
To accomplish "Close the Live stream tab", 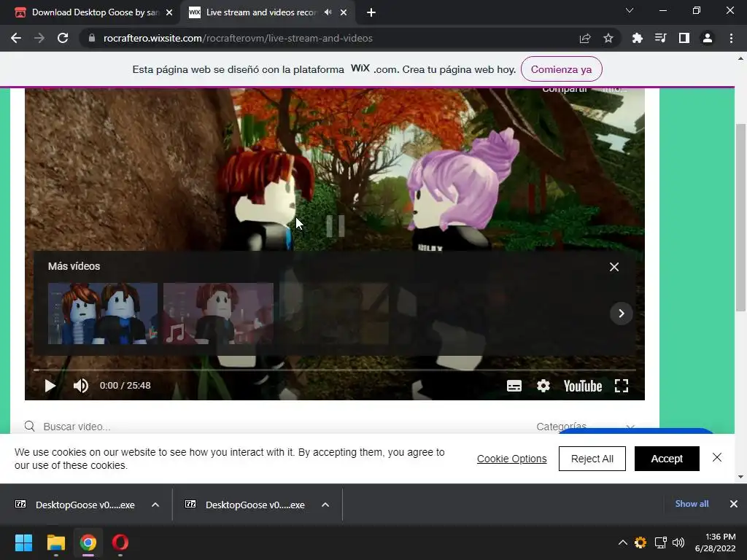I will pos(344,13).
